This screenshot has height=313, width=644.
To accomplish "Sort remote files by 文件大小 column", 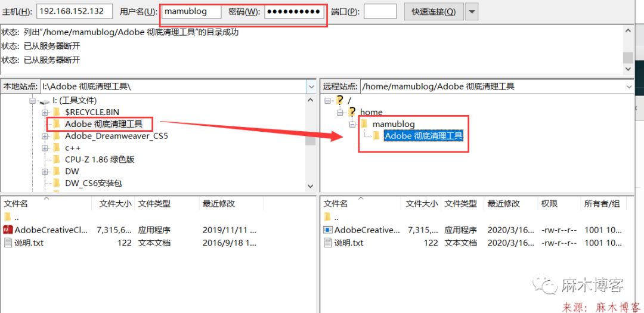I will pos(421,203).
